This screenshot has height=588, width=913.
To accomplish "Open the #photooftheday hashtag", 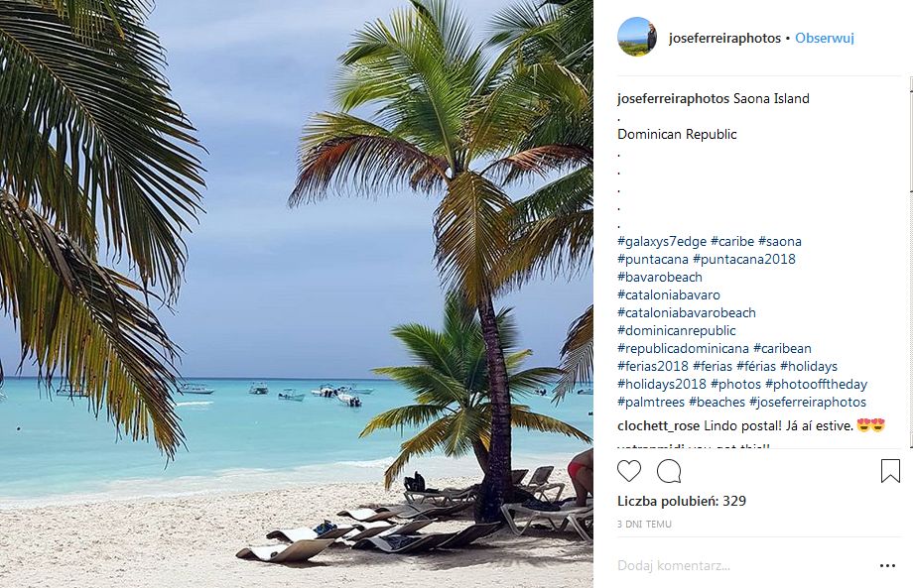I will [x=819, y=384].
